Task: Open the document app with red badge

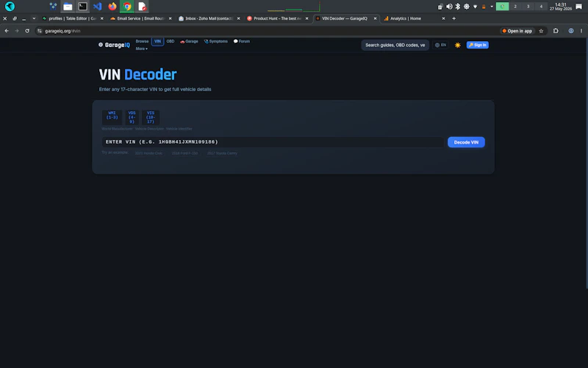Action: tap(142, 7)
